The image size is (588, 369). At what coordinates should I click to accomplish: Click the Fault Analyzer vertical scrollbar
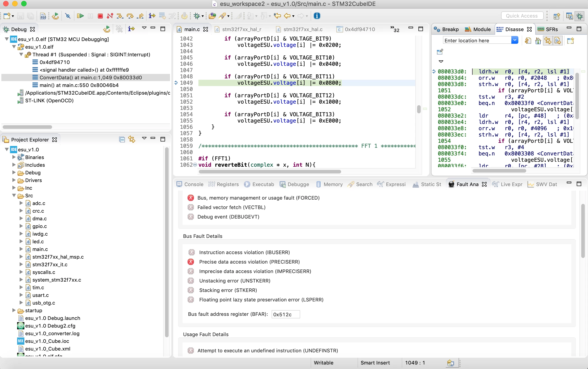click(x=583, y=231)
